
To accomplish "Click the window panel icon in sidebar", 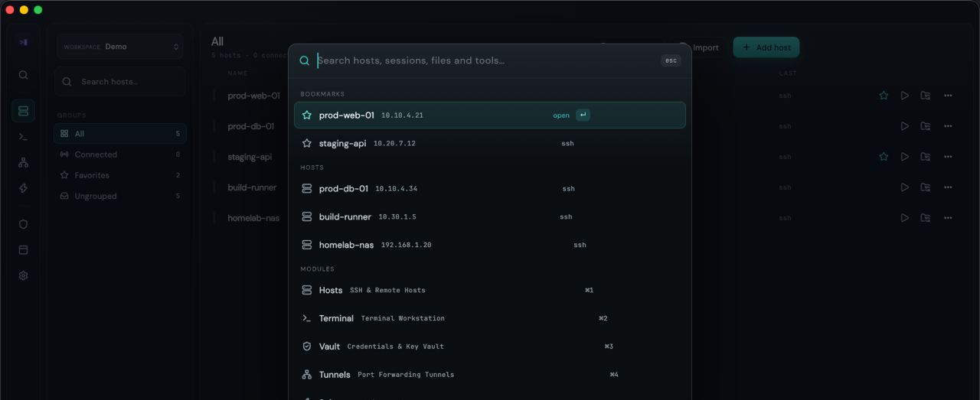I will tap(23, 249).
